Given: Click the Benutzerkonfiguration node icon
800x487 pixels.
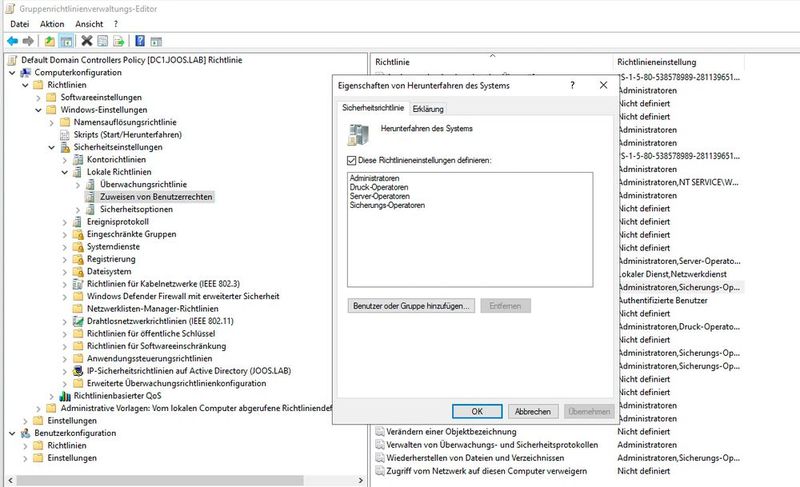Looking at the screenshot, I should (26, 433).
